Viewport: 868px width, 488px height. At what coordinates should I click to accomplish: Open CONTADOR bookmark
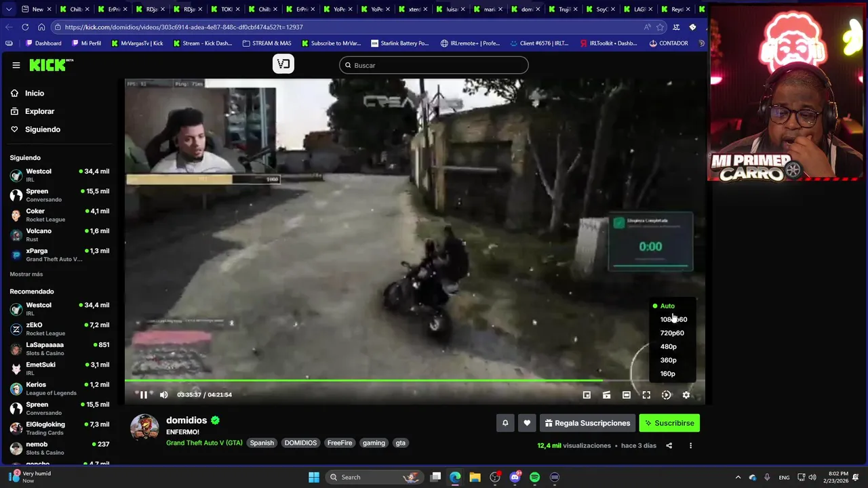[669, 43]
